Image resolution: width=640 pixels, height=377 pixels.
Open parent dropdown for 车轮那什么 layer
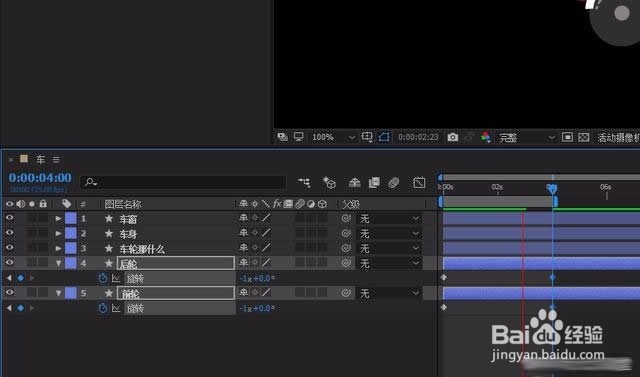(x=389, y=248)
